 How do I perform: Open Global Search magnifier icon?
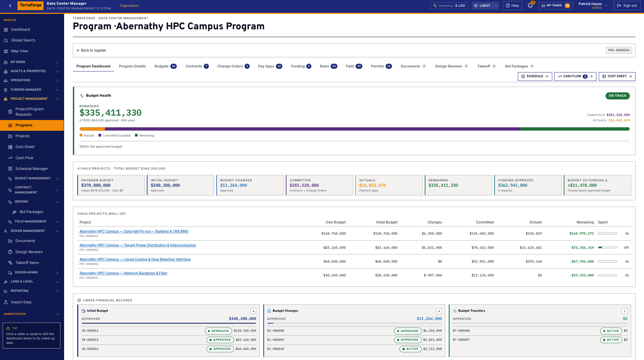tap(6, 40)
